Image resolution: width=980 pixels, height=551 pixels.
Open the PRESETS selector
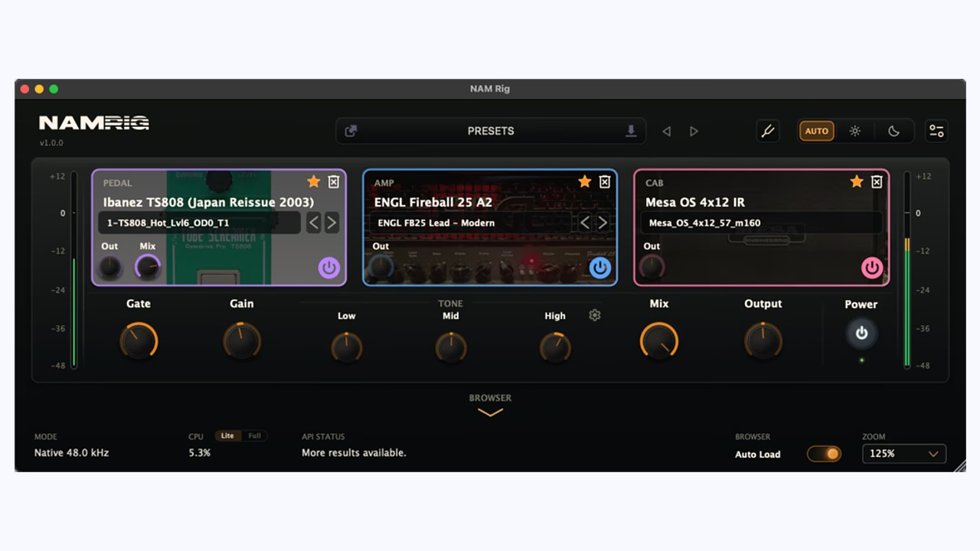(491, 131)
